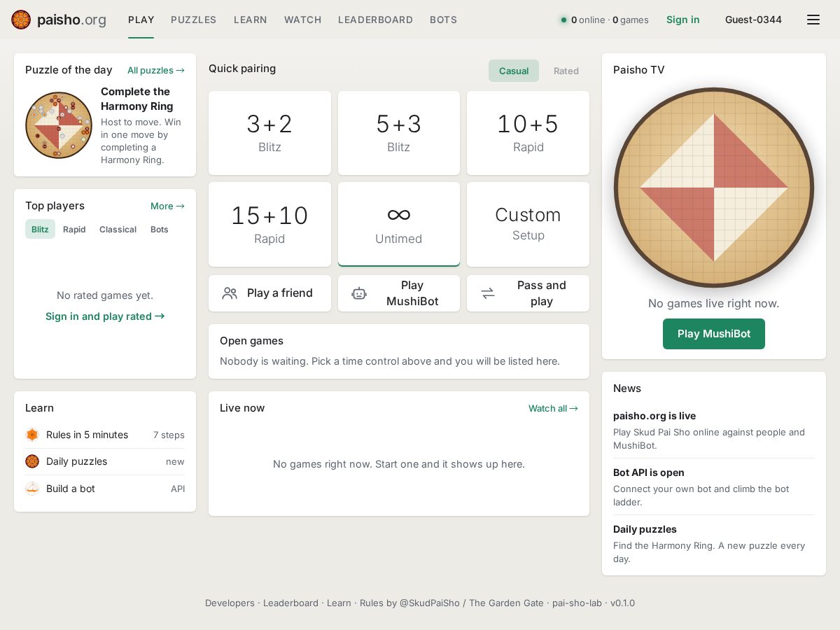Open the WATCH navigation item

point(303,20)
